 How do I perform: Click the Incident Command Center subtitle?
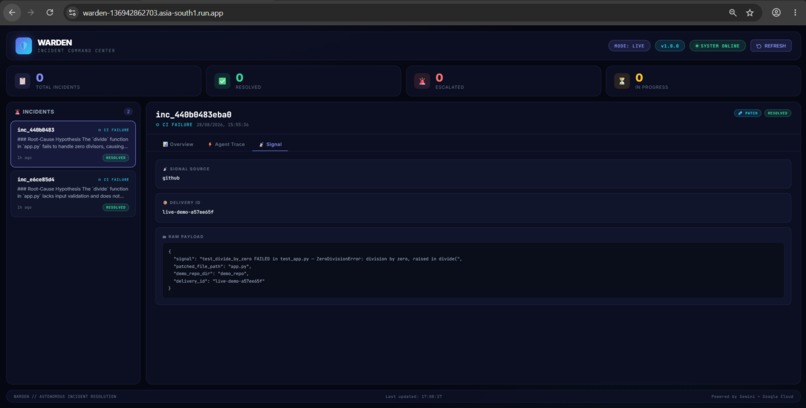pos(76,51)
